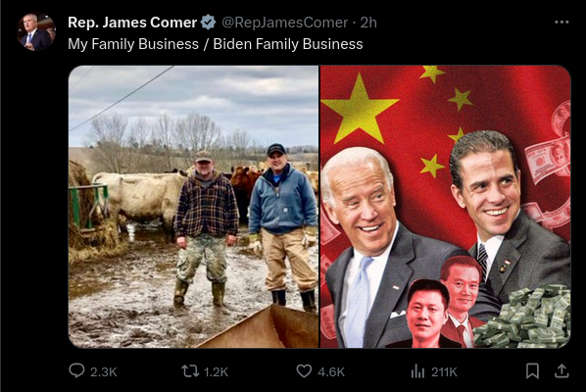
Task: Open the three-dot more options menu
Action: (562, 22)
